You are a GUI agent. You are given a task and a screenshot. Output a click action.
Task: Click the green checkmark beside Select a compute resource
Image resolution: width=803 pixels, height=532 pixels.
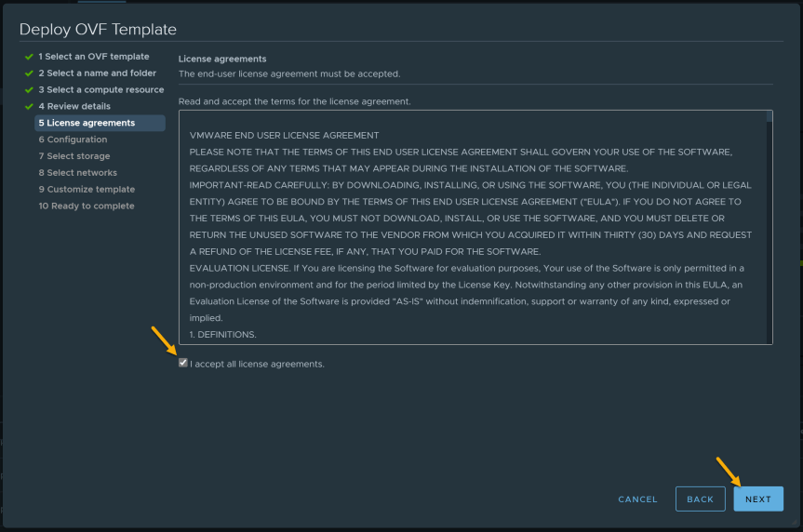(29, 90)
